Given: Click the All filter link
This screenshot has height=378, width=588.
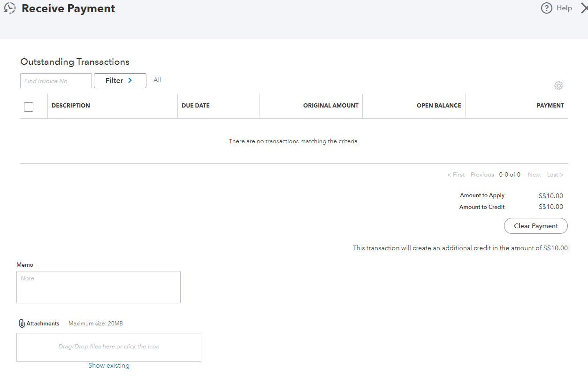Looking at the screenshot, I should click(x=157, y=80).
